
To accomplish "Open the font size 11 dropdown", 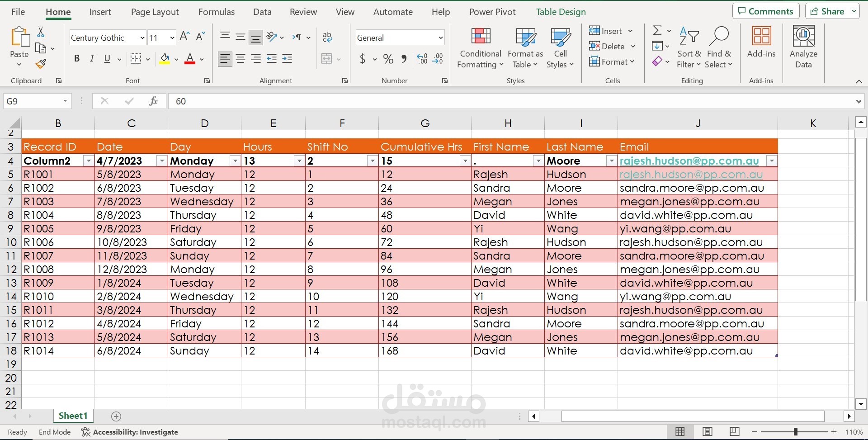I will (172, 38).
